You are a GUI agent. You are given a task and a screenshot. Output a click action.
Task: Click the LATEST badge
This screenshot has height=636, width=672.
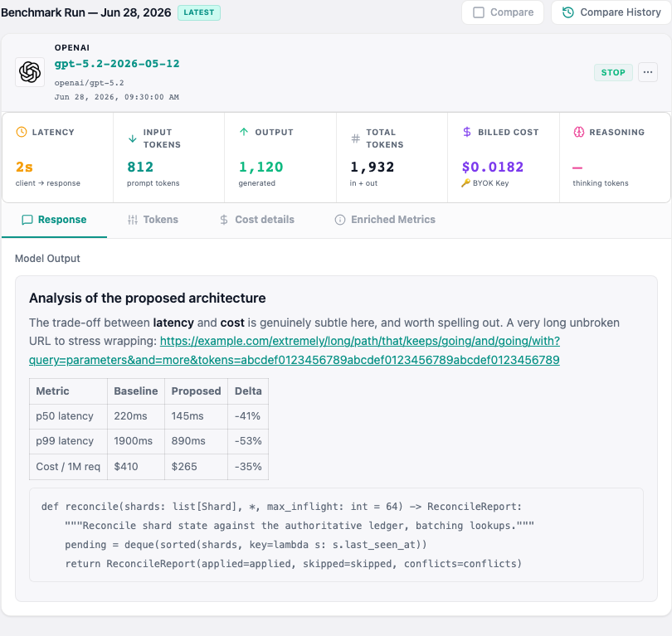coord(199,12)
